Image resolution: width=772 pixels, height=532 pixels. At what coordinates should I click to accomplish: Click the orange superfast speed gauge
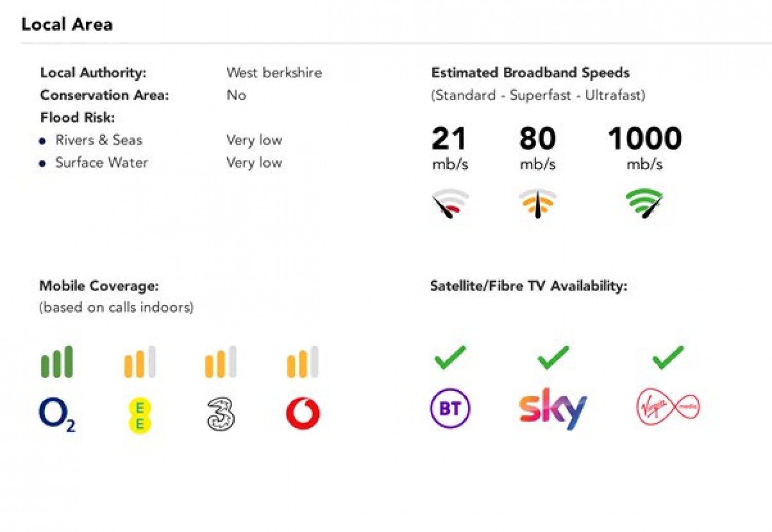[x=538, y=203]
